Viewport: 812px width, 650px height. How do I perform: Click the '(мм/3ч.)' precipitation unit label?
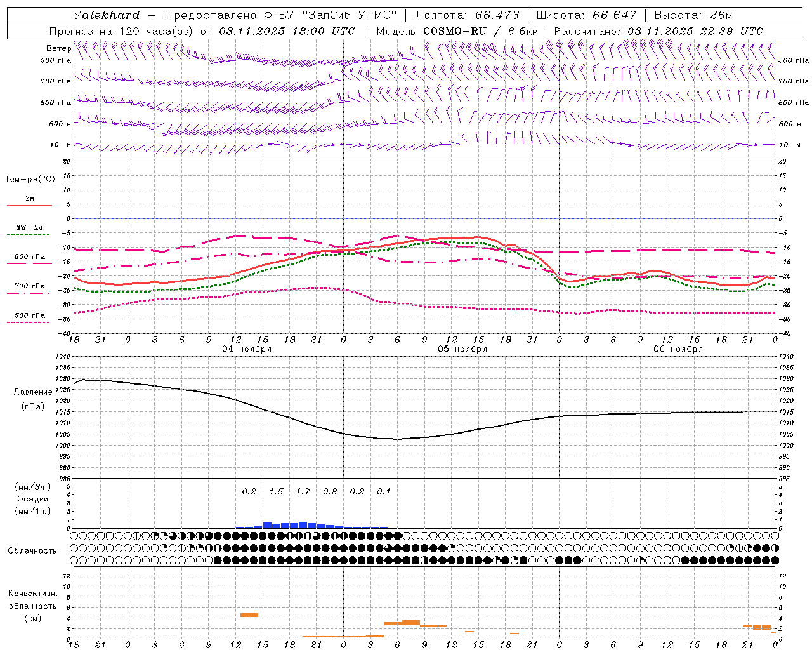point(33,487)
